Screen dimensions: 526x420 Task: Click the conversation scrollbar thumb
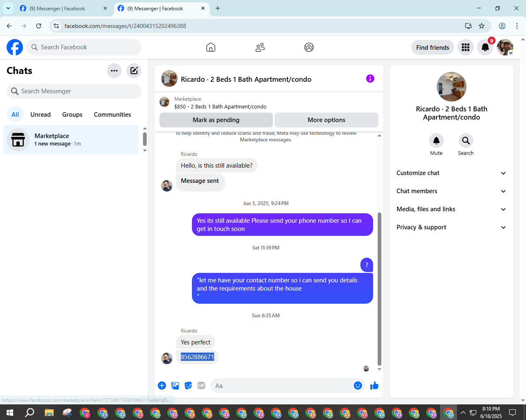click(x=379, y=289)
